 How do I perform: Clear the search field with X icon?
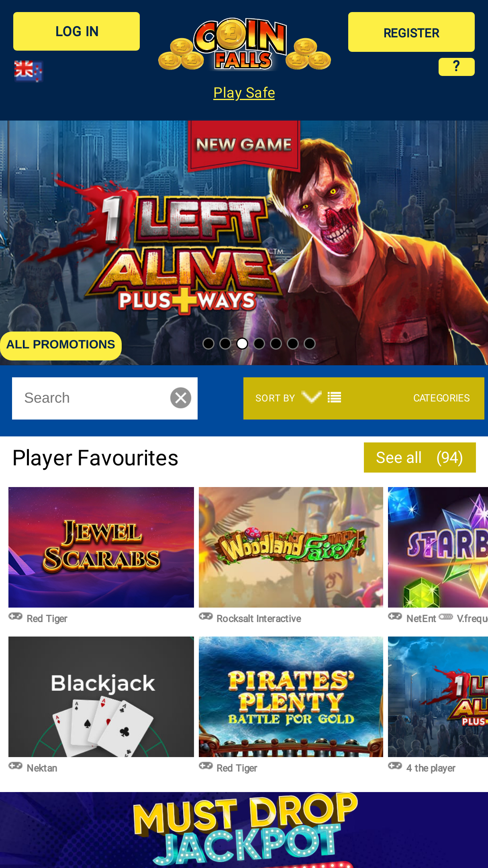181,398
